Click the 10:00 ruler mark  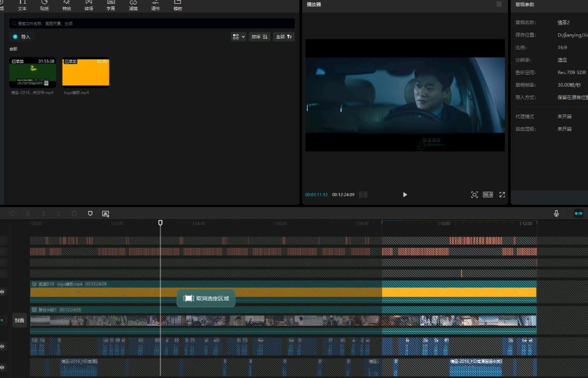445,223
